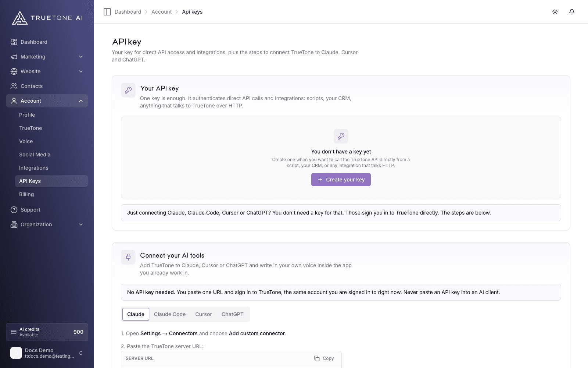Click the 900 credits value

coord(78,332)
